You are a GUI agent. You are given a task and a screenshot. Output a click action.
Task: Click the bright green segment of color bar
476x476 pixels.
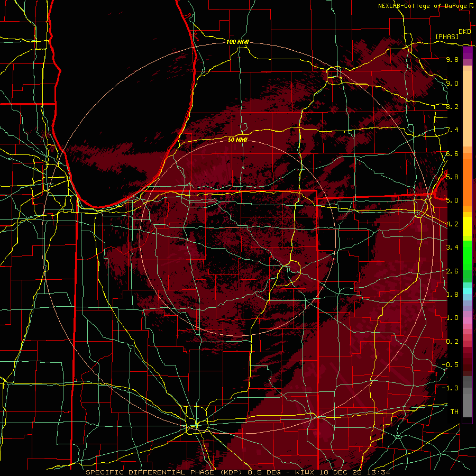point(467,255)
